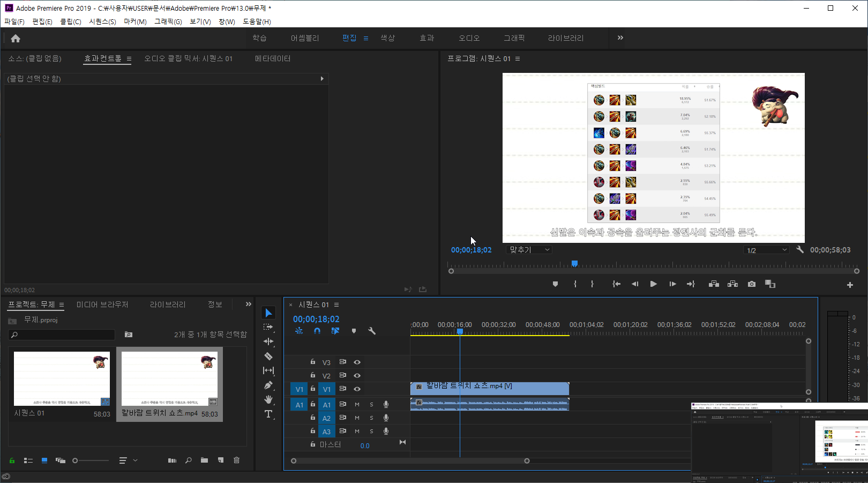Toggle V1 track output eye
The height and width of the screenshot is (483, 868).
357,389
